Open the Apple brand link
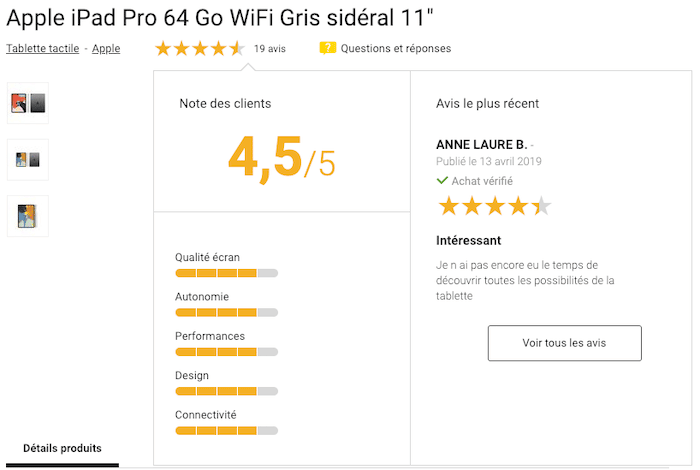The image size is (700, 470). [x=106, y=48]
